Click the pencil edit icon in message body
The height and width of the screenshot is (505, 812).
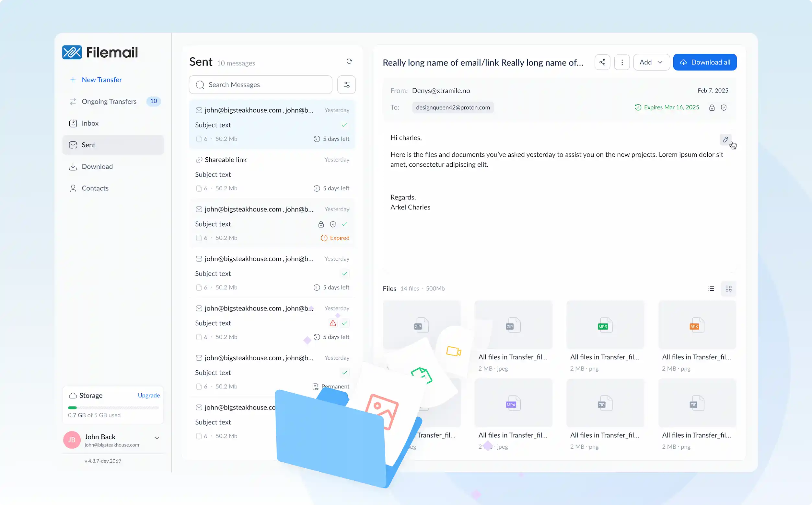[725, 140]
